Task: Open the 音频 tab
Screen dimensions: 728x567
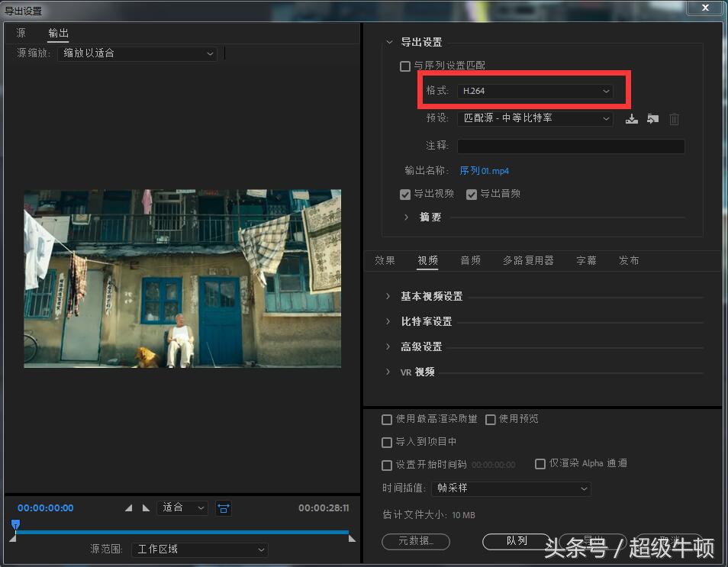Action: coord(470,260)
